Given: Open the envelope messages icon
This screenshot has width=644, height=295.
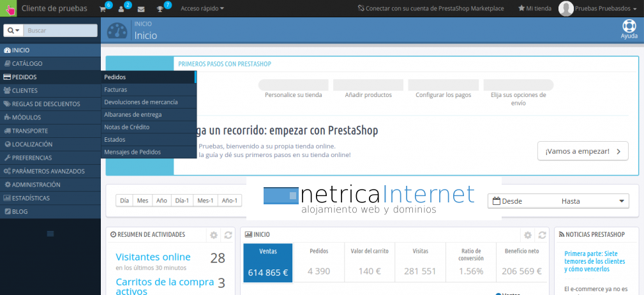Looking at the screenshot, I should tap(141, 9).
